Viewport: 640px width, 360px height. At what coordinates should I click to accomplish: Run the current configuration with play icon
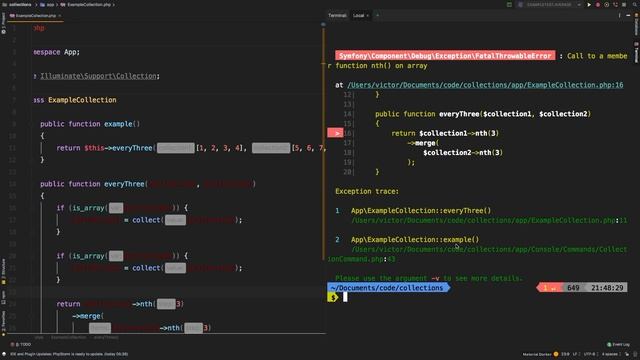(x=589, y=4)
